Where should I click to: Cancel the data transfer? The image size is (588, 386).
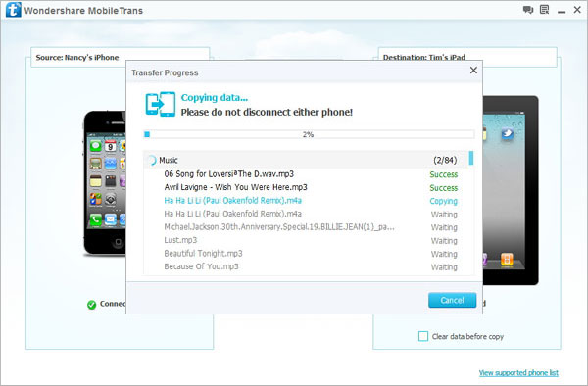[x=452, y=300]
